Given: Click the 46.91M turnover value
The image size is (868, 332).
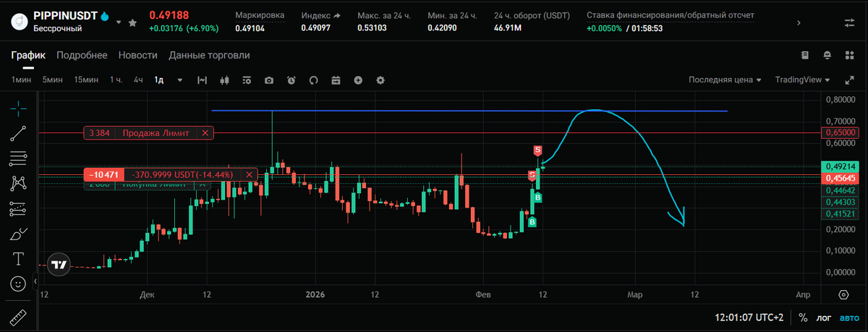Looking at the screenshot, I should coord(509,29).
